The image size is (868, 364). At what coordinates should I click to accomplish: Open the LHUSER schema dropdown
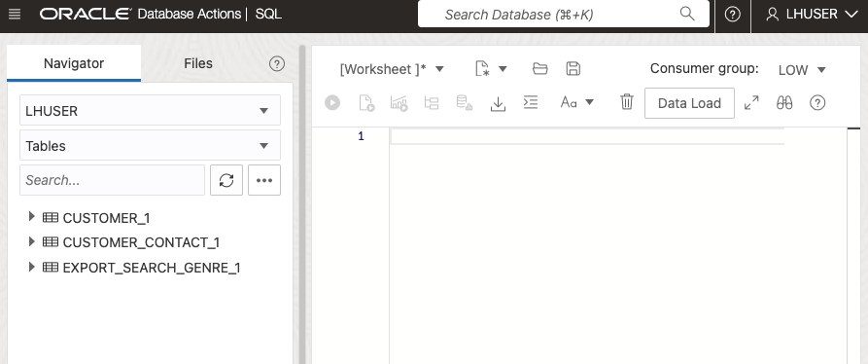pyautogui.click(x=150, y=110)
